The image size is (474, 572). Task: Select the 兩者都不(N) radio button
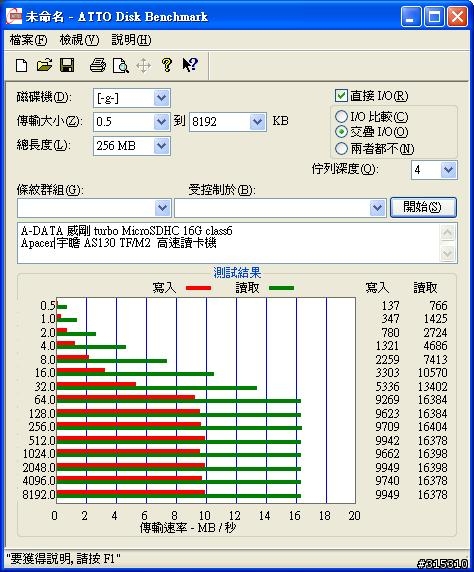point(341,148)
